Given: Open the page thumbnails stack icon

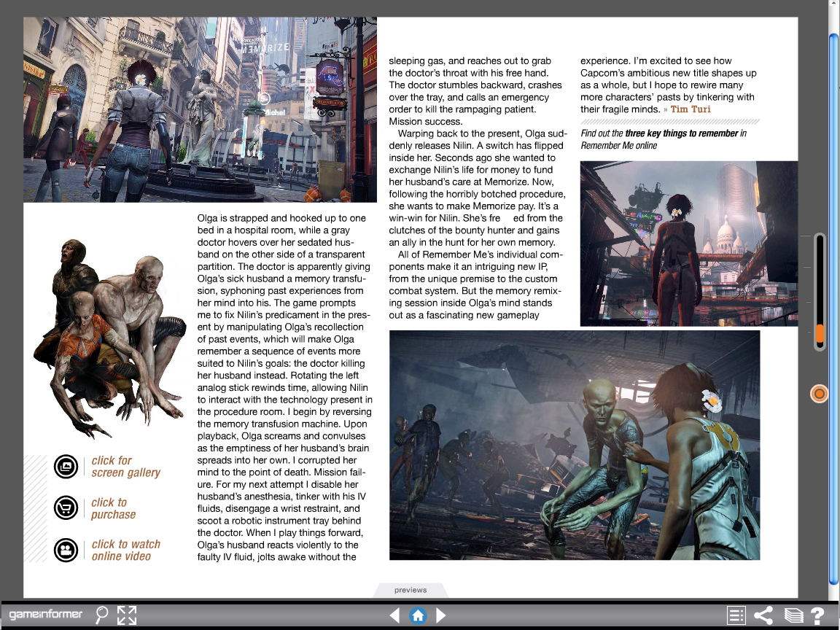Looking at the screenshot, I should coord(793,615).
